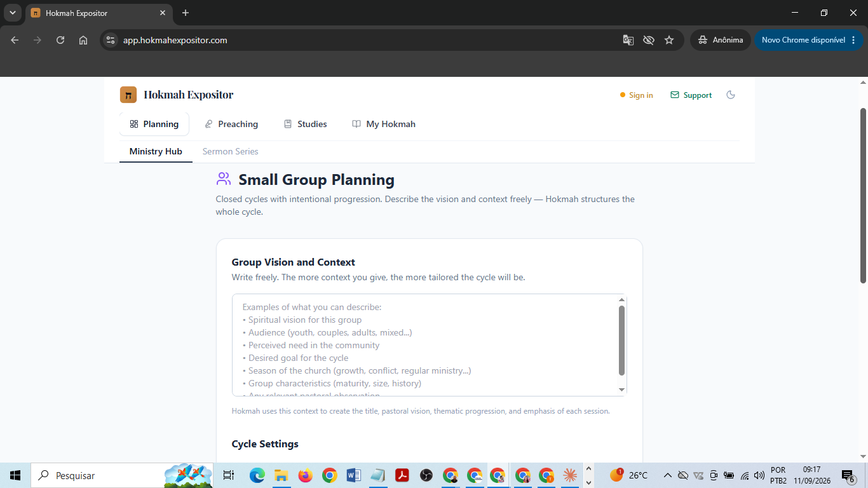Open site information icon in address bar

pos(111,40)
